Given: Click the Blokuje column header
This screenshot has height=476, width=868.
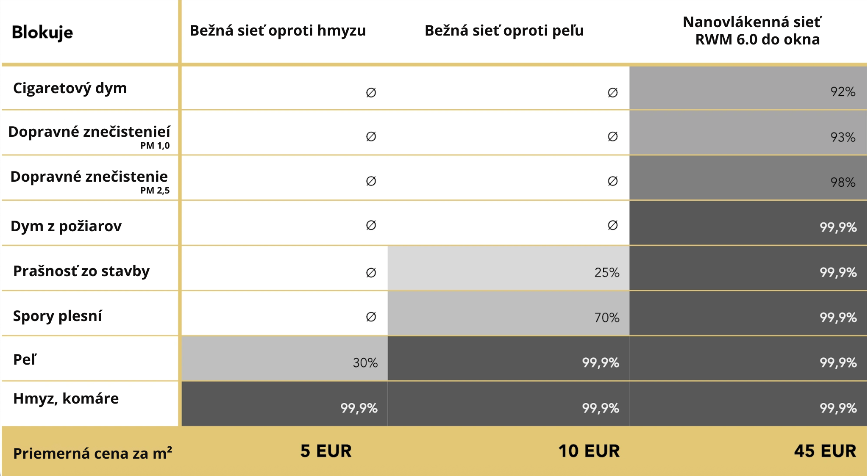Looking at the screenshot, I should [x=42, y=32].
